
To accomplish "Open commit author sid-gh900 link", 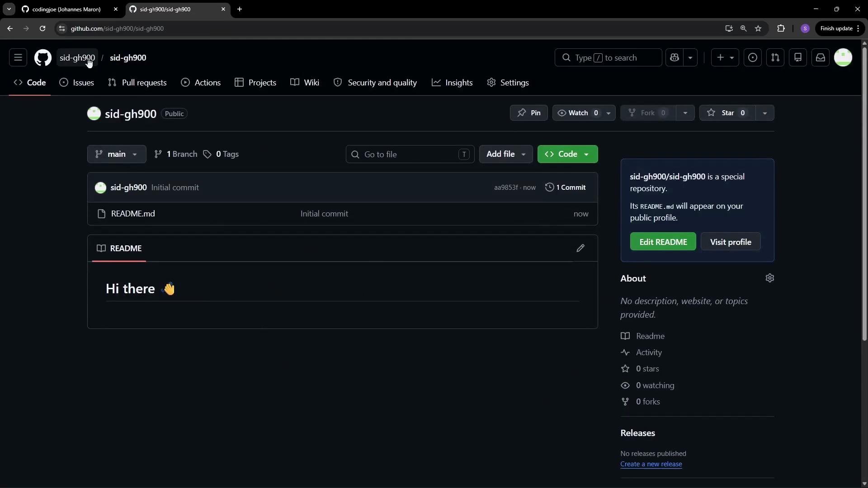I will 128,188.
